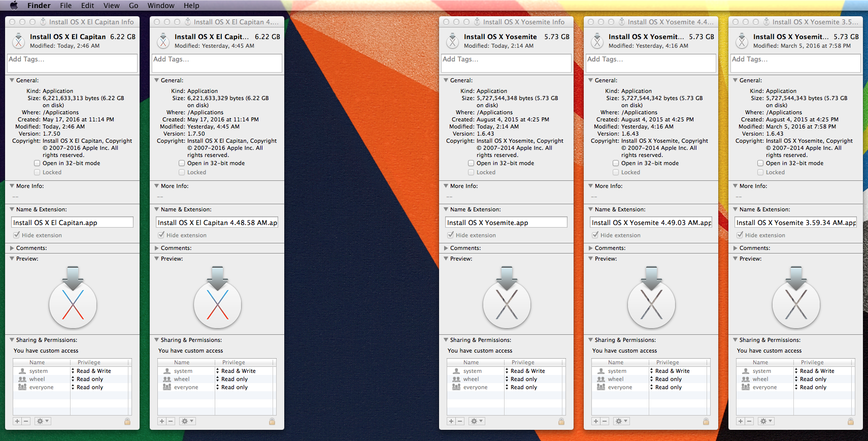Open the Finder menu
This screenshot has height=441, width=868.
pos(39,5)
